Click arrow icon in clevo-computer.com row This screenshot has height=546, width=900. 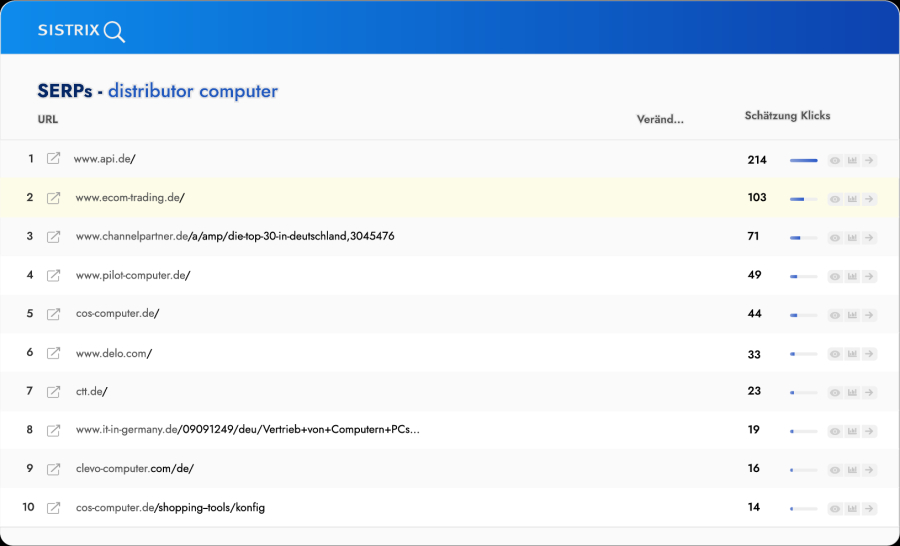[869, 469]
